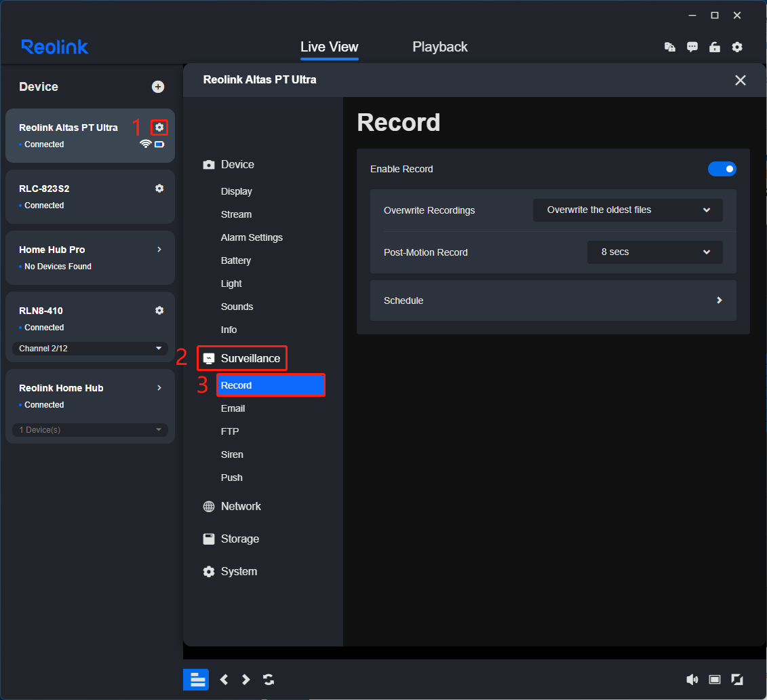The width and height of the screenshot is (767, 700).
Task: Open the Info settings page
Action: coord(229,330)
